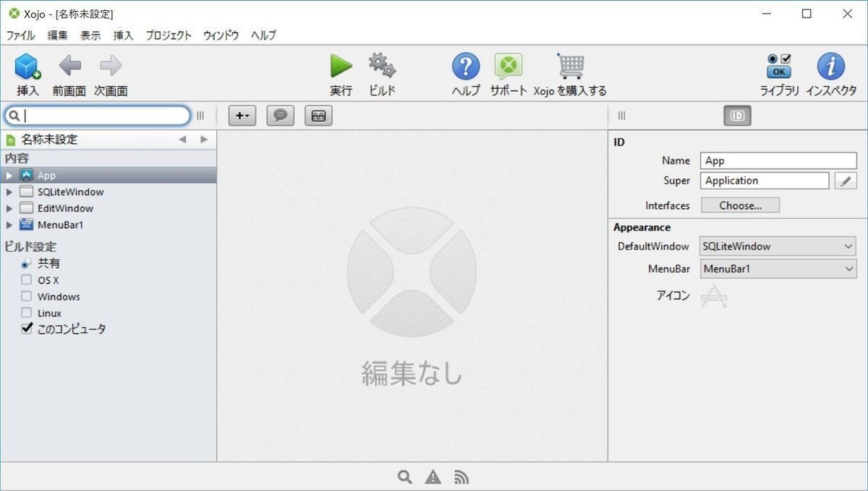Select the ID tab icon in inspector
This screenshot has width=868, height=491.
pos(737,116)
